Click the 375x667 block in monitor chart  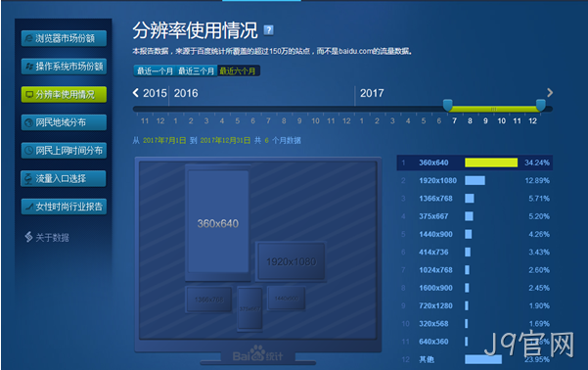(x=249, y=309)
